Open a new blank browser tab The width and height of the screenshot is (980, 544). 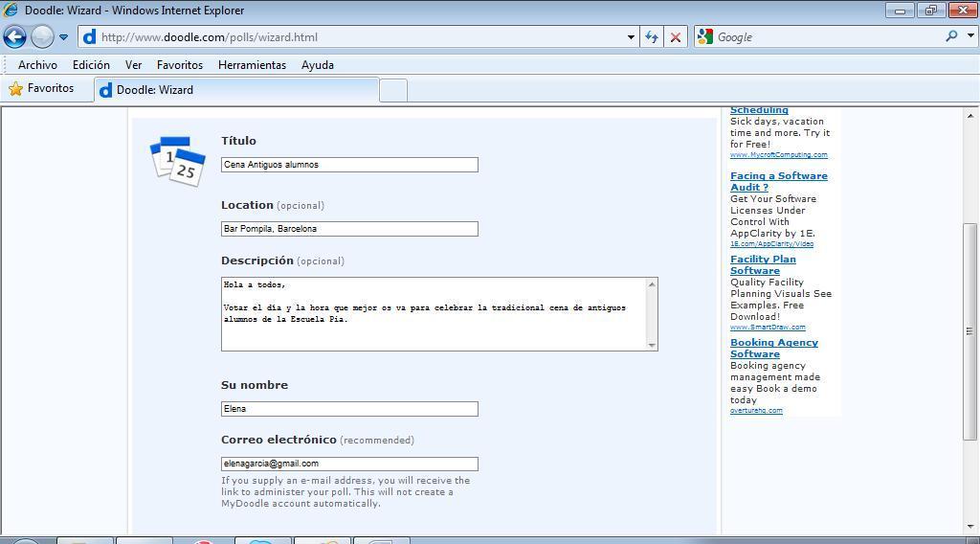coord(393,90)
